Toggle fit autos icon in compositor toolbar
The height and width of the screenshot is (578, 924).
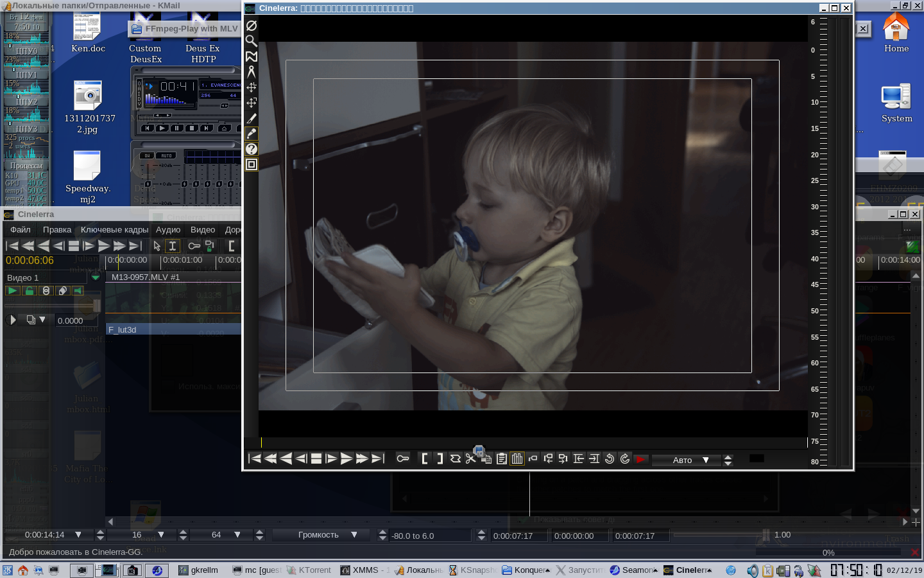(x=517, y=459)
